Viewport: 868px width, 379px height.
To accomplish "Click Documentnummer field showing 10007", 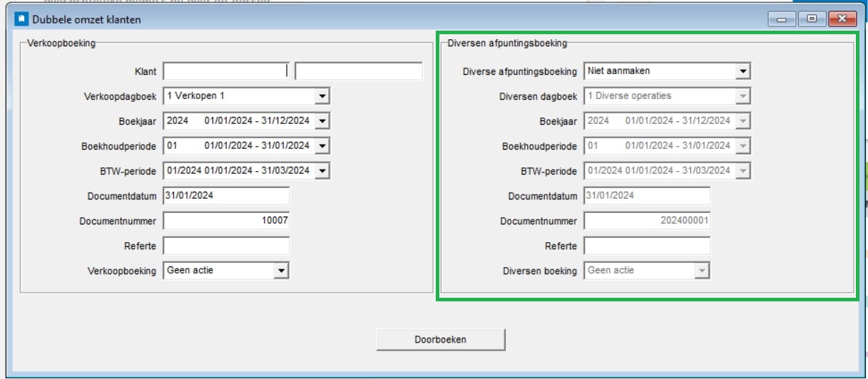I will (x=226, y=221).
